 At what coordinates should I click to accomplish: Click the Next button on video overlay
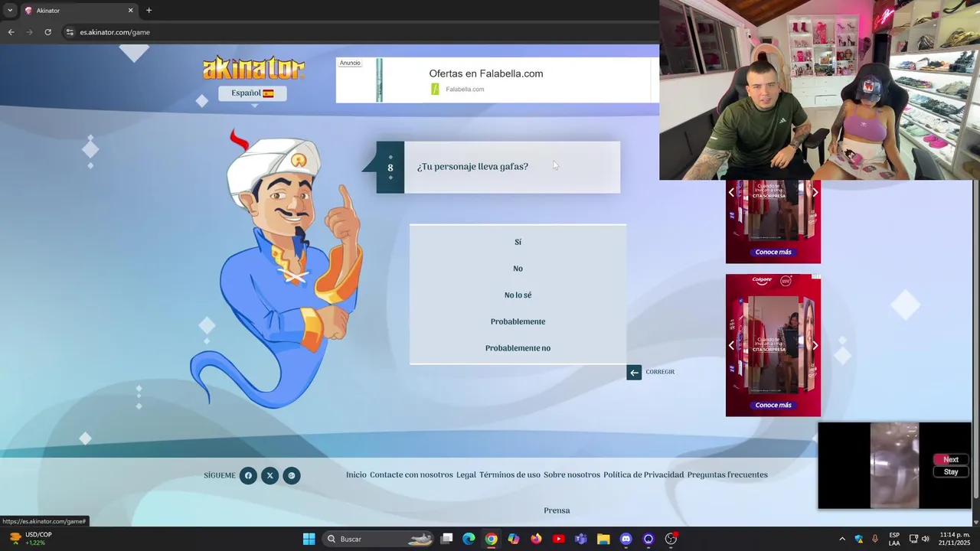951,460
